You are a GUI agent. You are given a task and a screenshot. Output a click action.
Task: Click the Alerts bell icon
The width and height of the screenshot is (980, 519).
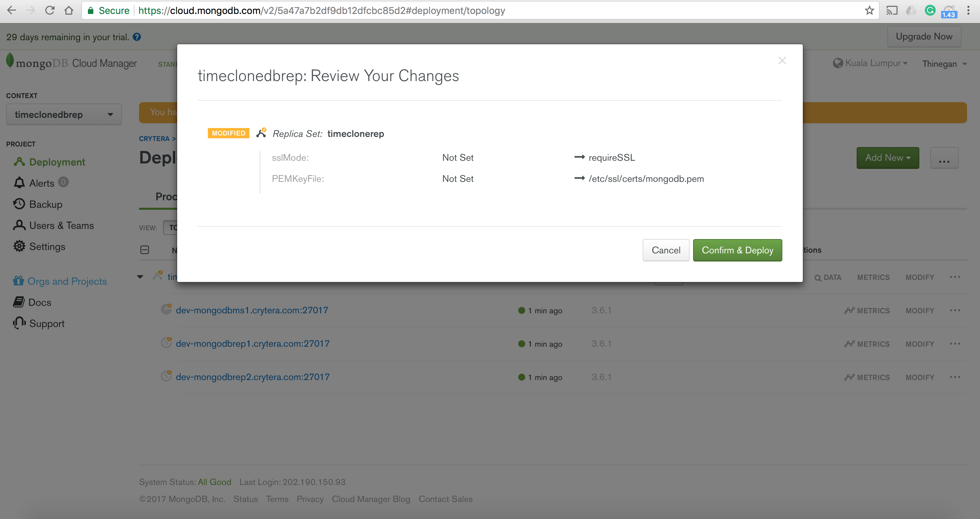pyautogui.click(x=19, y=183)
